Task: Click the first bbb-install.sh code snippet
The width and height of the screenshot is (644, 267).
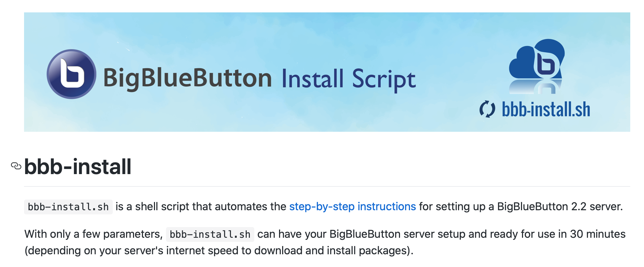Action: tap(68, 207)
